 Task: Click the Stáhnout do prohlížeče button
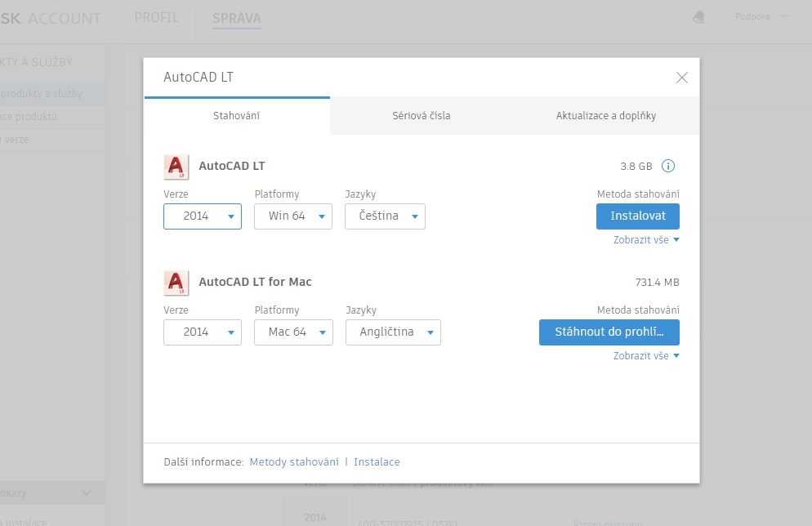tap(609, 332)
